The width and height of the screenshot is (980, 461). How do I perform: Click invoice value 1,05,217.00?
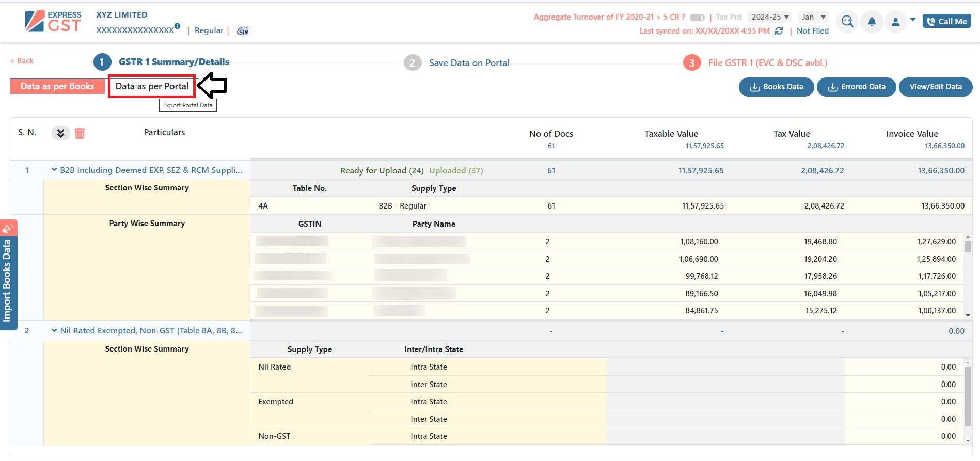tap(936, 294)
